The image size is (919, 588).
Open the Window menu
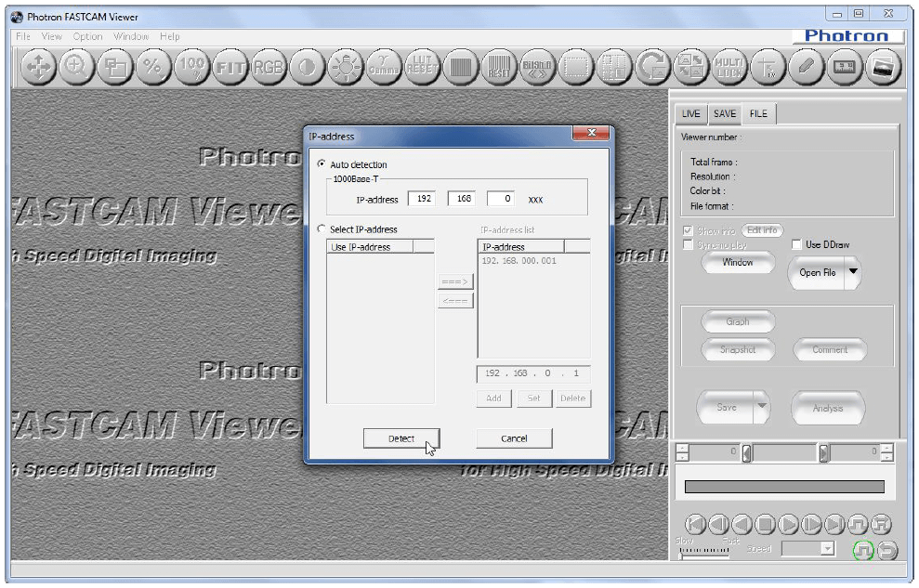[131, 36]
